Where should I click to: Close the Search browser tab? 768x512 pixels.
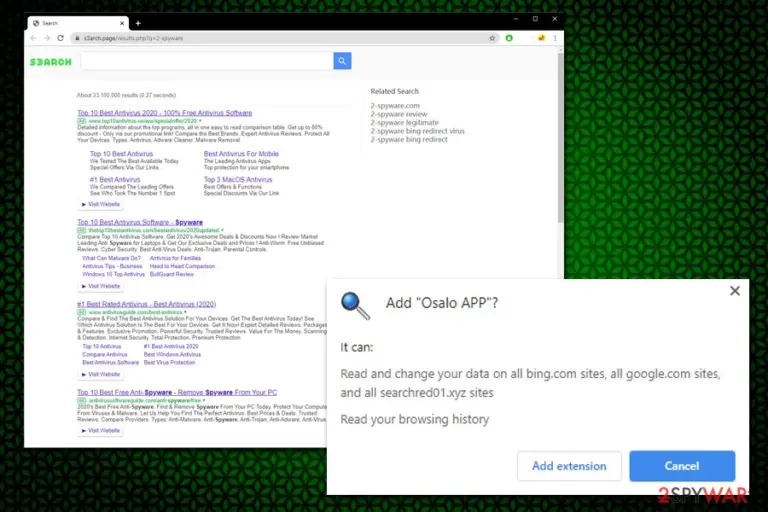point(122,23)
